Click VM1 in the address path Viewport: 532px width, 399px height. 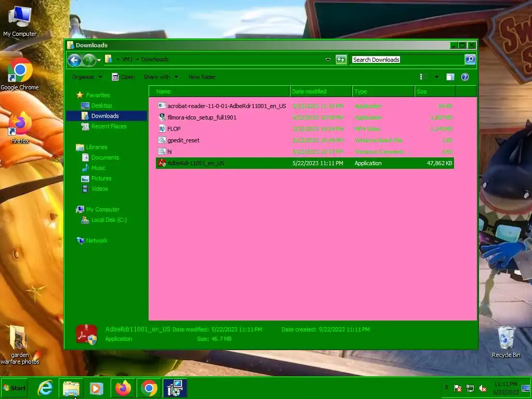click(127, 59)
